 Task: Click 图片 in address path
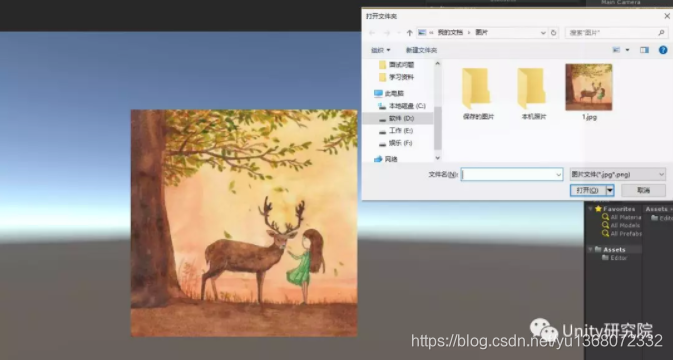point(482,33)
